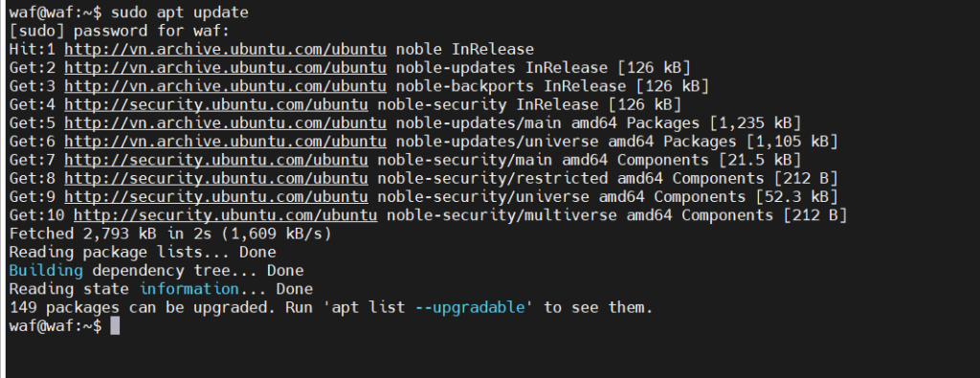
Task: Click the Get:6 noble-updates/universe URL
Action: pos(225,142)
